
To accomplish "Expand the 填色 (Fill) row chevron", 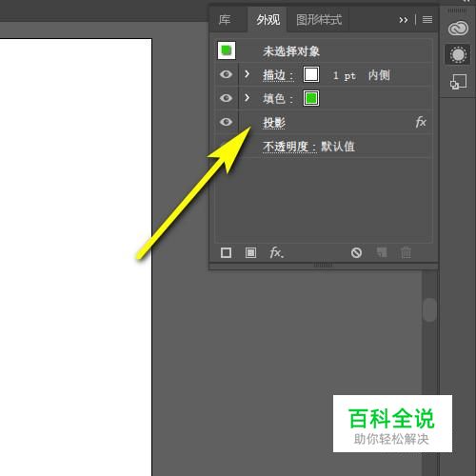I will [248, 98].
